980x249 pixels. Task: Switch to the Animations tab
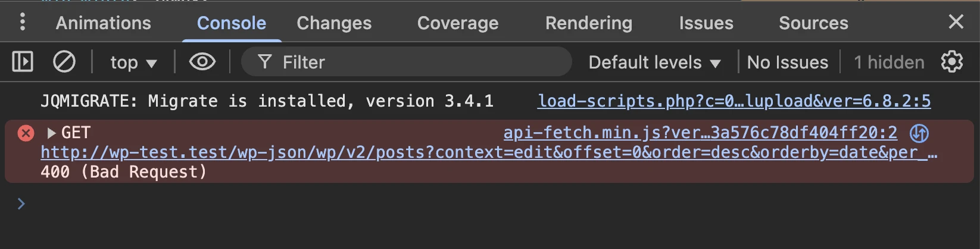(x=104, y=23)
